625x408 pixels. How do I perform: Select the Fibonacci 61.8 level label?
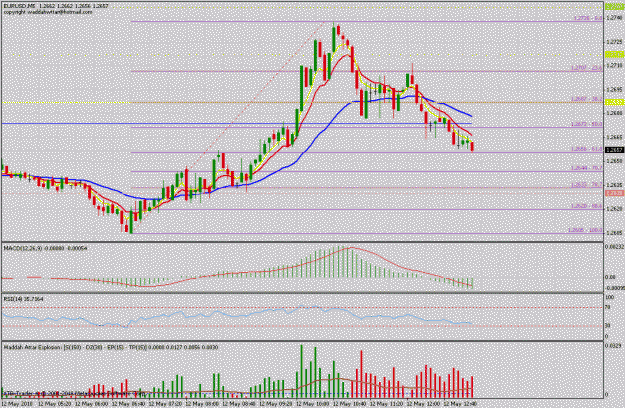pyautogui.click(x=586, y=149)
